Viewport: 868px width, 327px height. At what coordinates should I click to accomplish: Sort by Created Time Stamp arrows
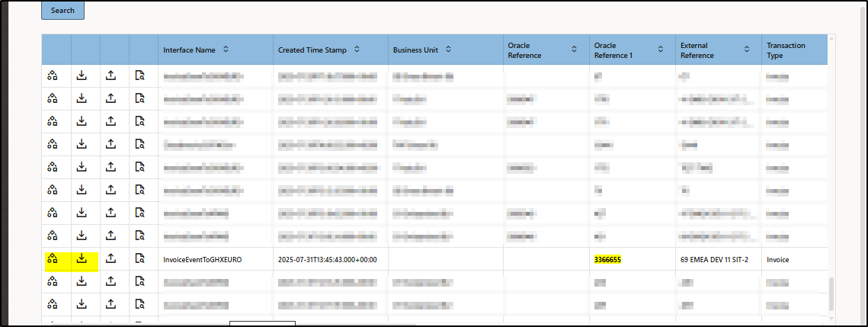(357, 50)
